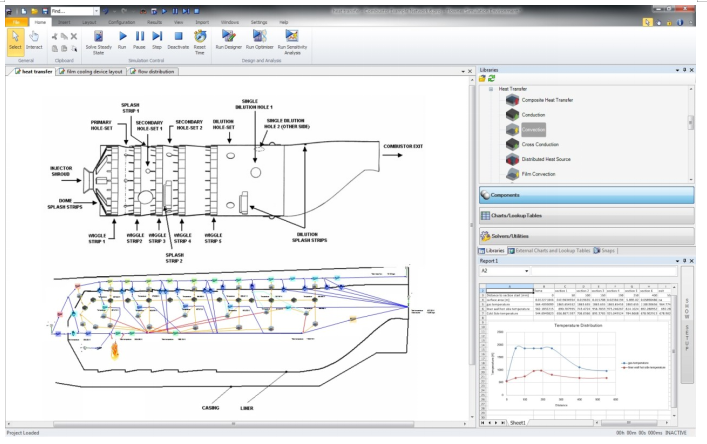Click the Cut scissors icon in Clipboard
Image resolution: width=707 pixels, height=444 pixels.
click(55, 37)
